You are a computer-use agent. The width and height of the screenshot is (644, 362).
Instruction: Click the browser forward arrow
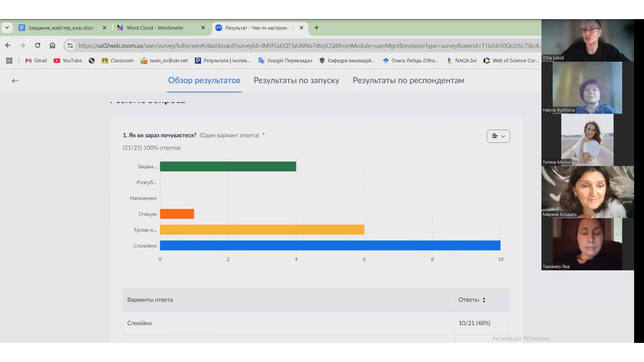22,45
